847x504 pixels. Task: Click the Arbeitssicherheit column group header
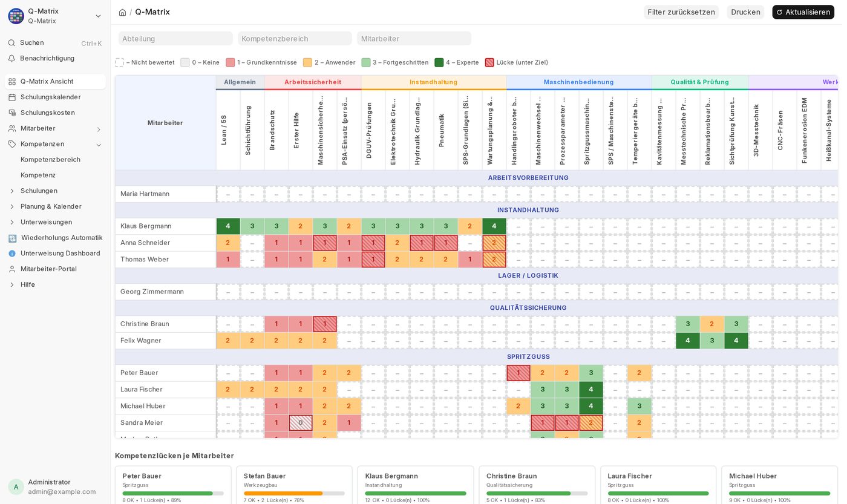[313, 82]
